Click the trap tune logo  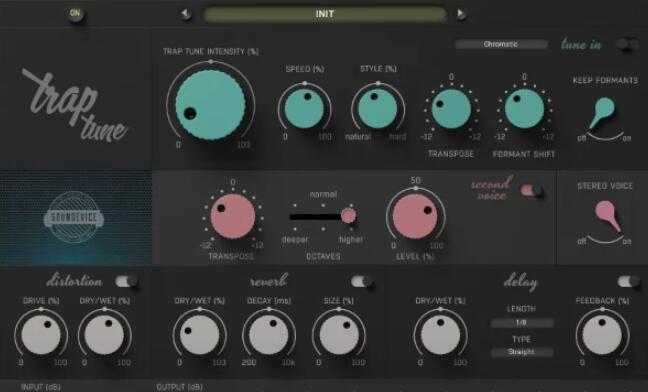click(75, 105)
